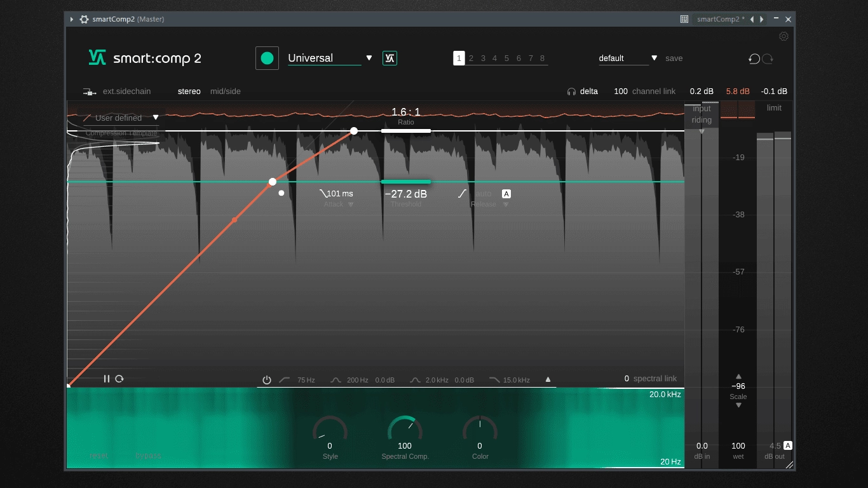Expand the User defined compression template menu
This screenshot has width=868, height=488.
pos(156,118)
